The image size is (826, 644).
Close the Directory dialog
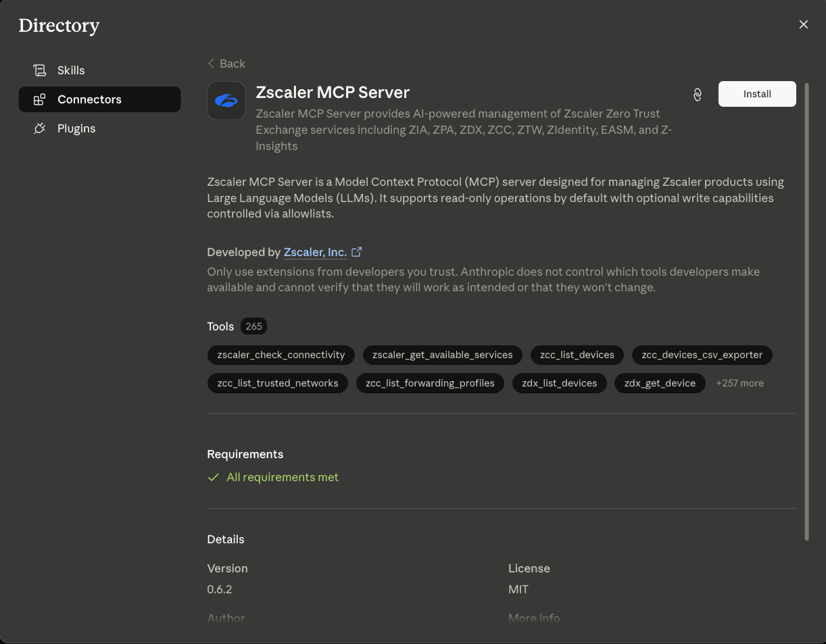click(804, 24)
